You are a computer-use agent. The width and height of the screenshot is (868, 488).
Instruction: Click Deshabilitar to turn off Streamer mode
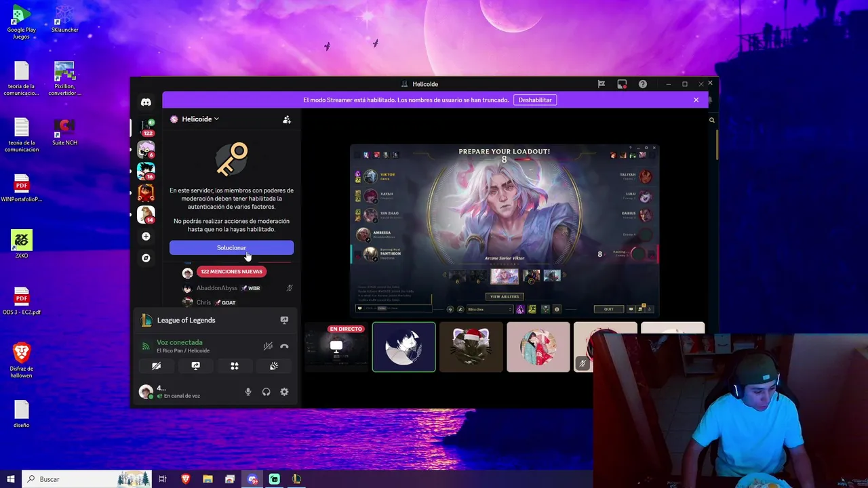[x=535, y=100]
